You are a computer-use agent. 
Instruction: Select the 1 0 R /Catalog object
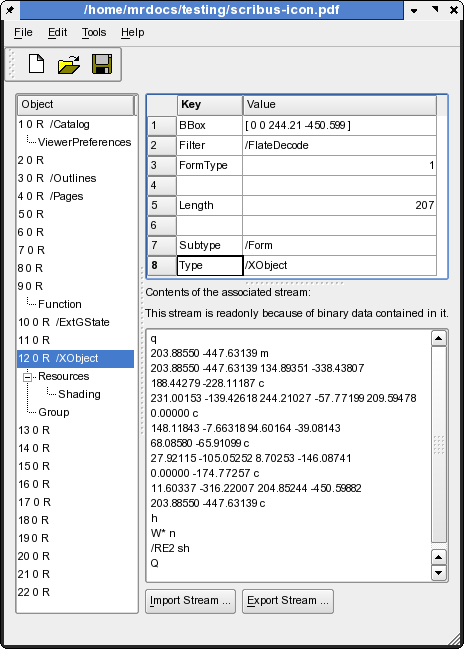pyautogui.click(x=54, y=124)
